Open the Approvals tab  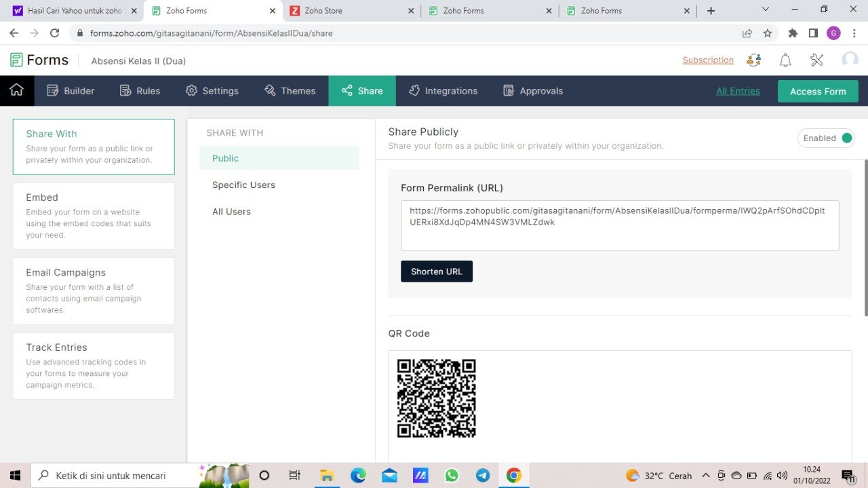[533, 91]
